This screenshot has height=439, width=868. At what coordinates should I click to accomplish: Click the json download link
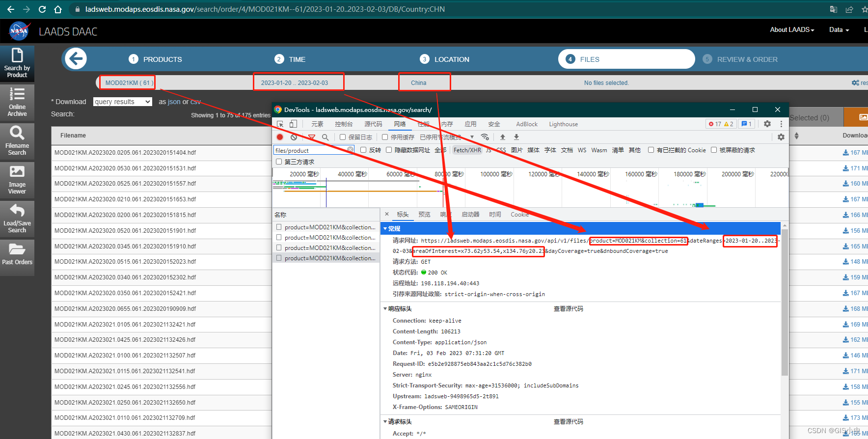174,102
